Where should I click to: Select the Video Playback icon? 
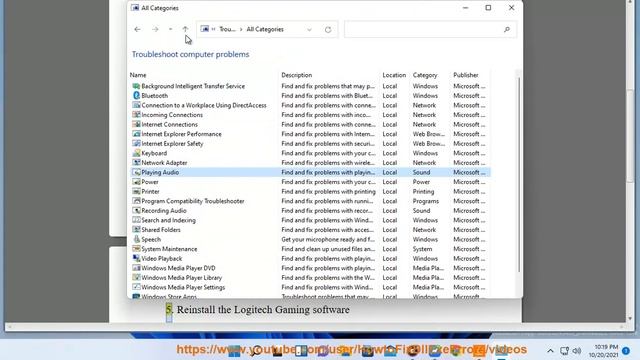point(136,259)
